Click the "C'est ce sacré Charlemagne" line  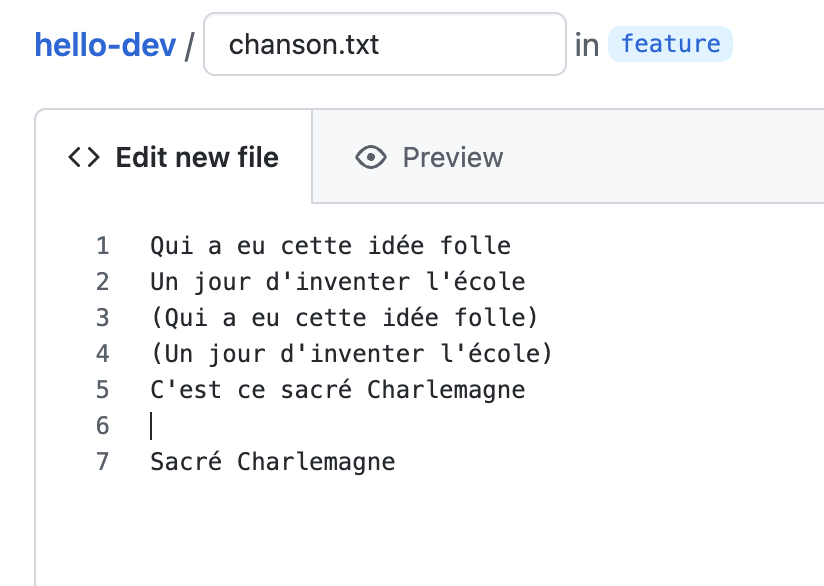click(337, 390)
